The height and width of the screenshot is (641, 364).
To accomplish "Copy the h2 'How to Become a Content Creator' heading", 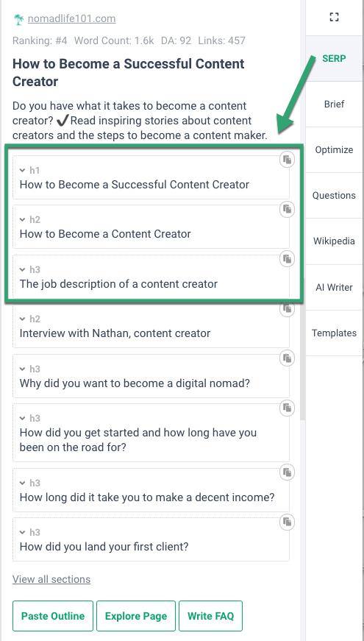I will coord(288,209).
